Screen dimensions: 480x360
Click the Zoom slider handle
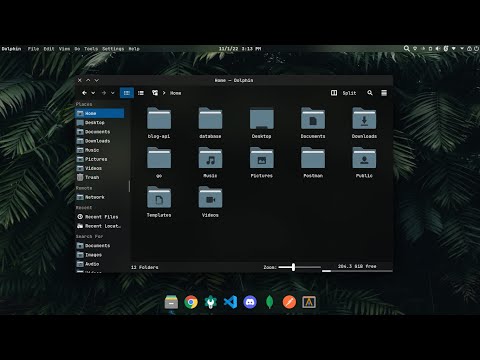tap(293, 267)
